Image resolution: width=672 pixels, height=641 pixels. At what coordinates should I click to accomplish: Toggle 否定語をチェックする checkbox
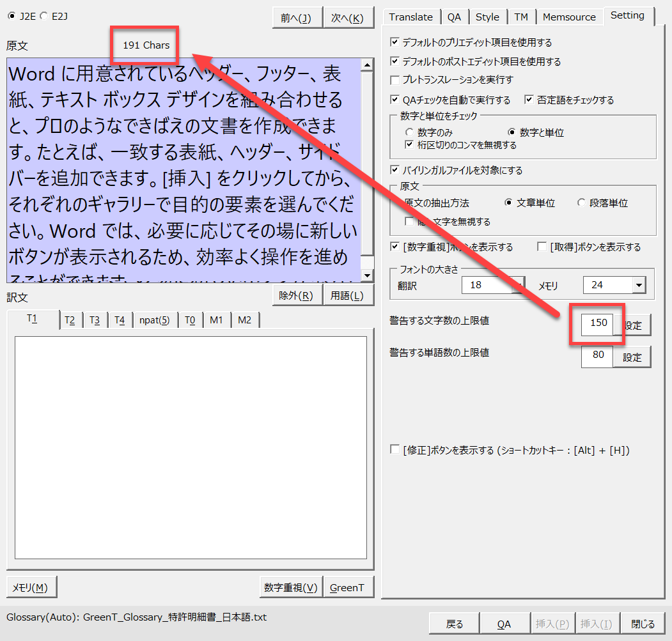[x=529, y=100]
